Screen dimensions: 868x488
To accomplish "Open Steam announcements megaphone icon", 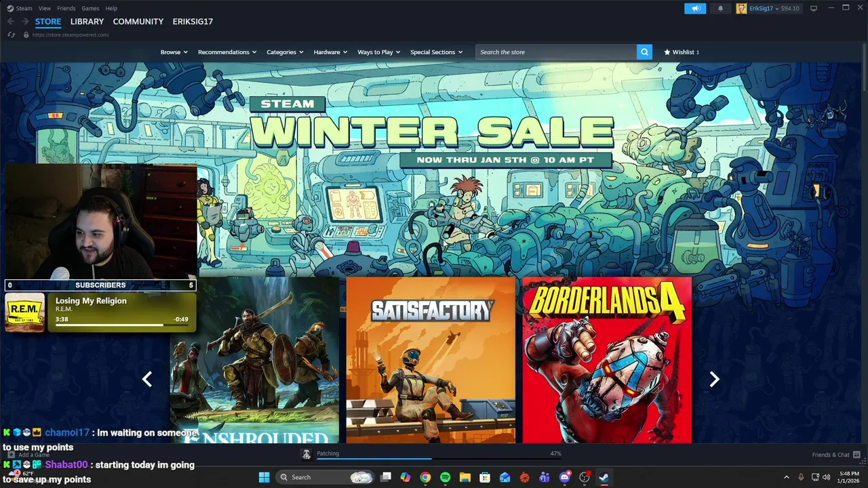I will point(695,8).
